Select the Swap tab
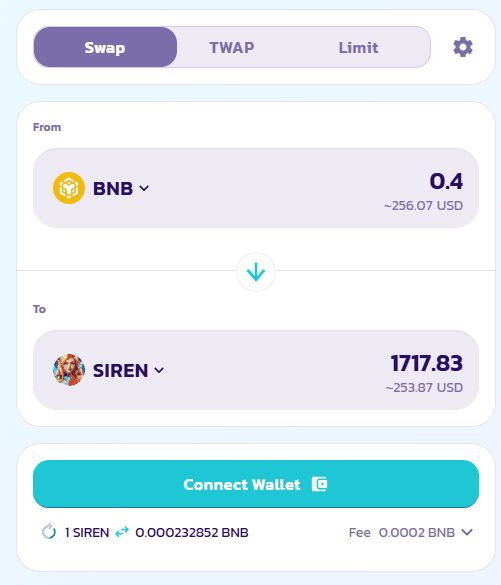Screen dimensions: 501x585 tap(105, 47)
